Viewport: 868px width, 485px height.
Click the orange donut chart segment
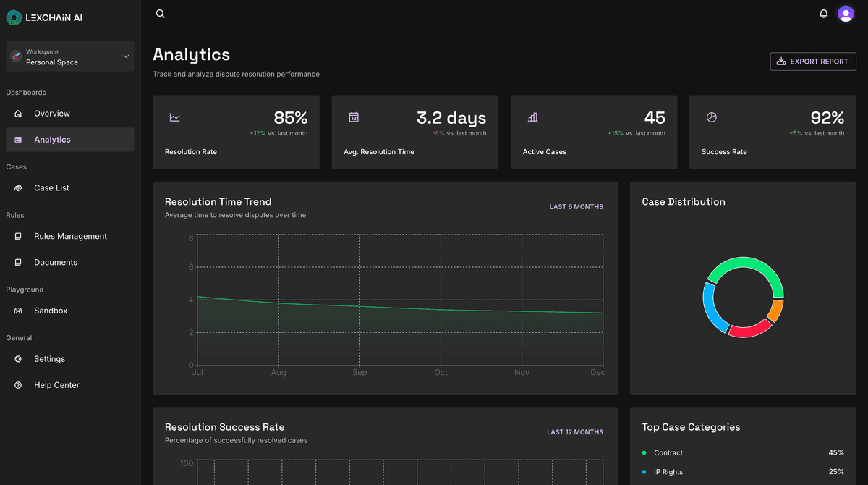776,311
